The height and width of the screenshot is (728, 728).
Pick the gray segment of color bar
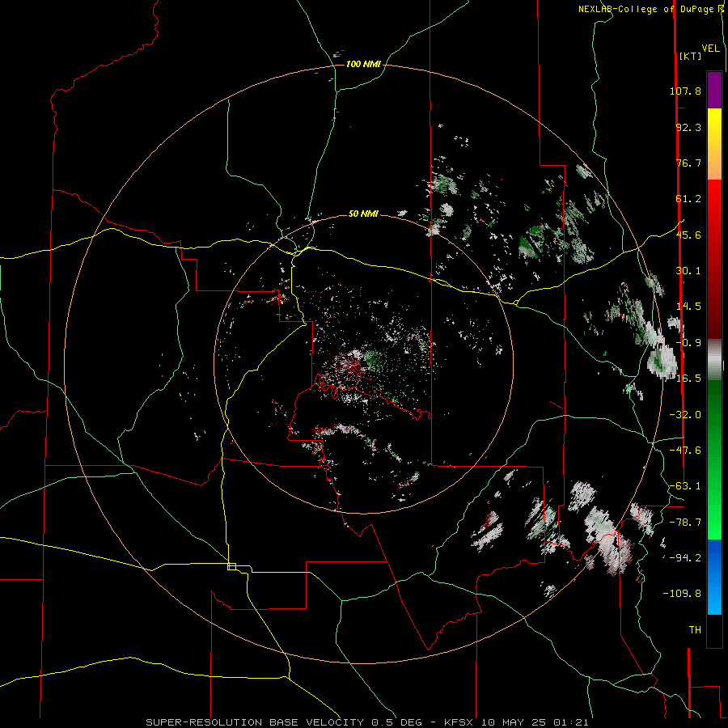[714, 359]
